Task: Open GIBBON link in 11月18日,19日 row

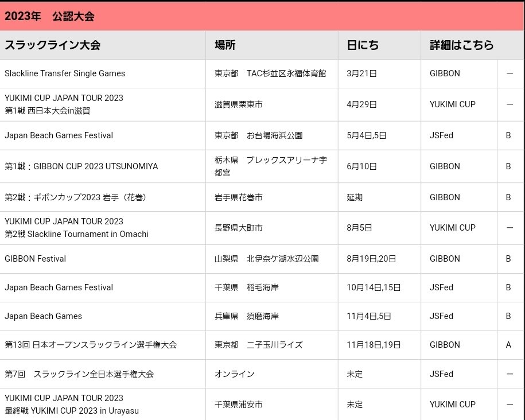Action: (445, 345)
